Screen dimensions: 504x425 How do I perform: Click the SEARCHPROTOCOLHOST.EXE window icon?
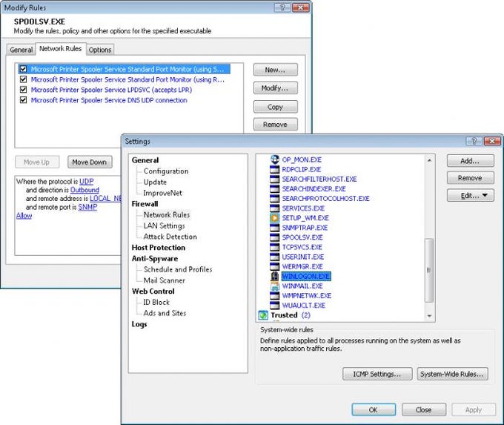pos(274,198)
